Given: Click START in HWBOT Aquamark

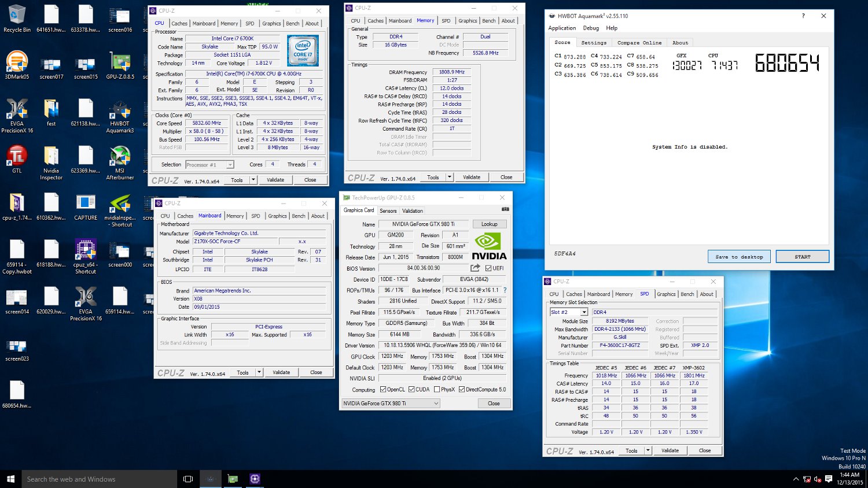Looking at the screenshot, I should pos(803,257).
